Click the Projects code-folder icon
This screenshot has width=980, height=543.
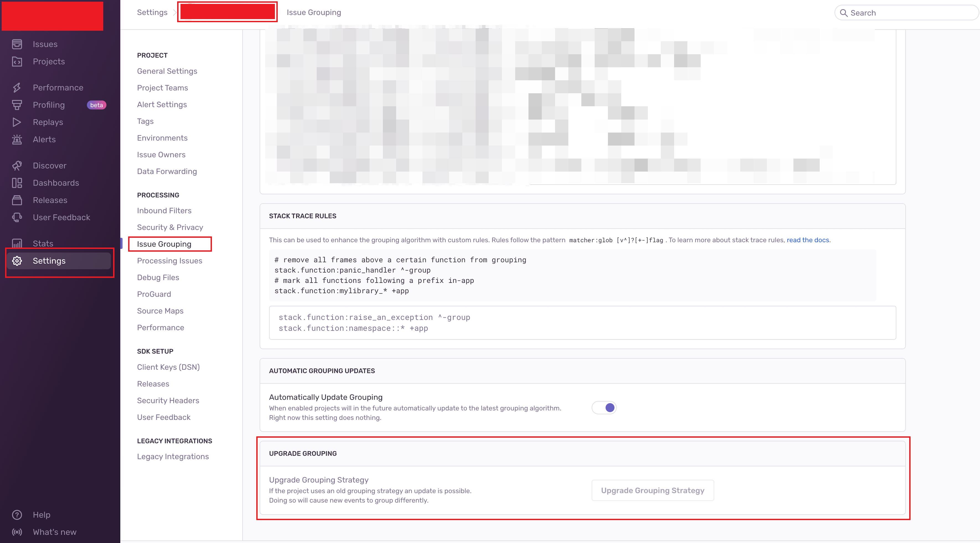(17, 61)
